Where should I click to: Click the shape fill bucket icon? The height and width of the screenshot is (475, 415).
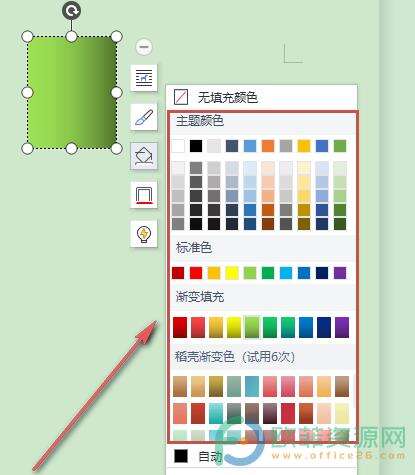pos(144,156)
